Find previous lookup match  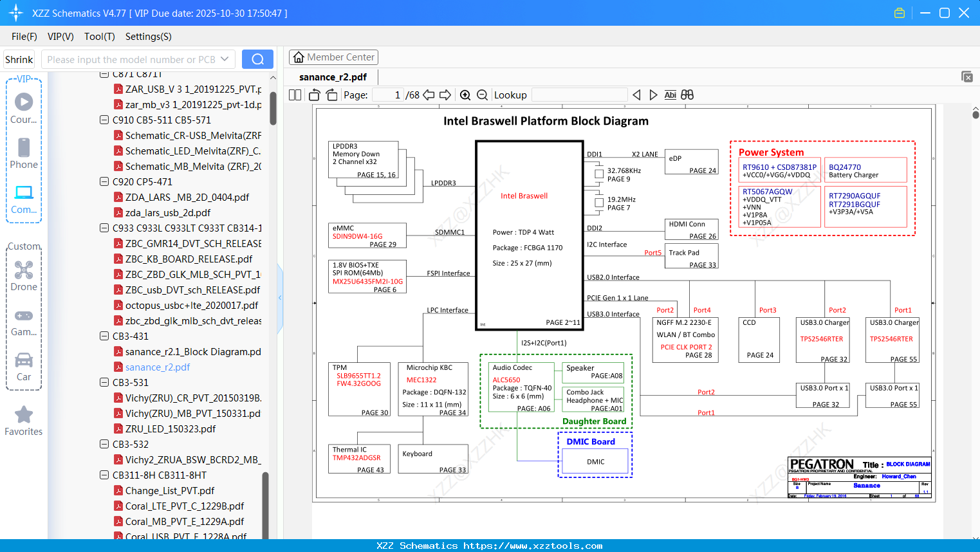pyautogui.click(x=636, y=95)
